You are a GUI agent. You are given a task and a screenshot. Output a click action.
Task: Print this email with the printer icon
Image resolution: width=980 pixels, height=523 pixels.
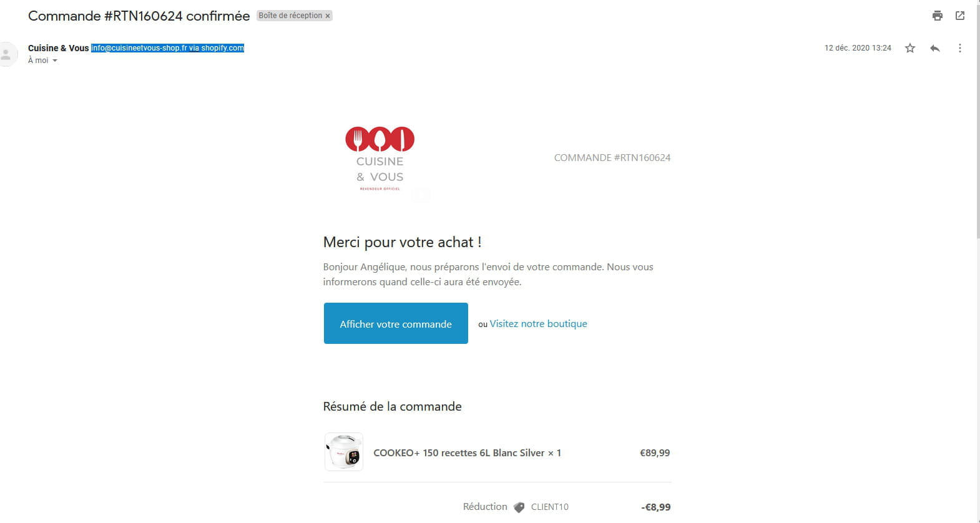click(937, 16)
